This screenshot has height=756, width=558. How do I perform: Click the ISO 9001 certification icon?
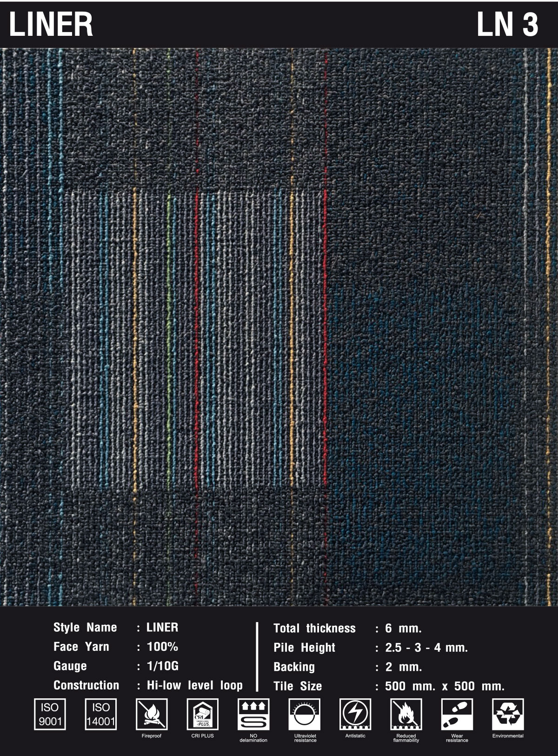(50, 714)
